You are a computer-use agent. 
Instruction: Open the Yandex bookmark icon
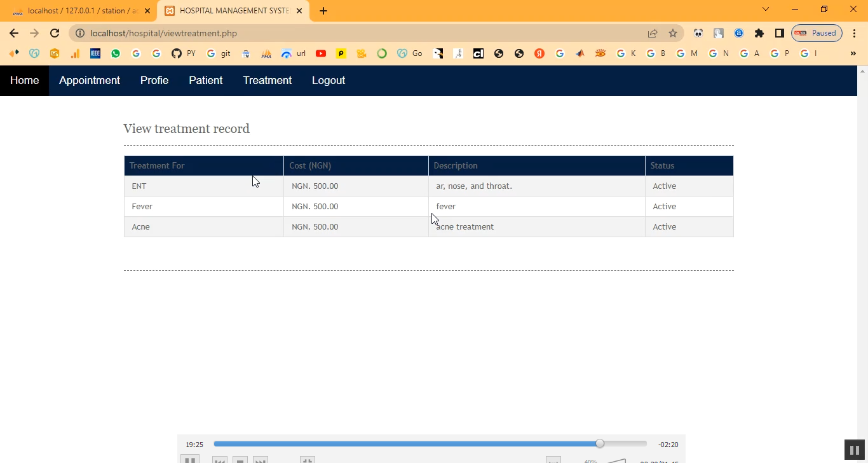pos(539,53)
